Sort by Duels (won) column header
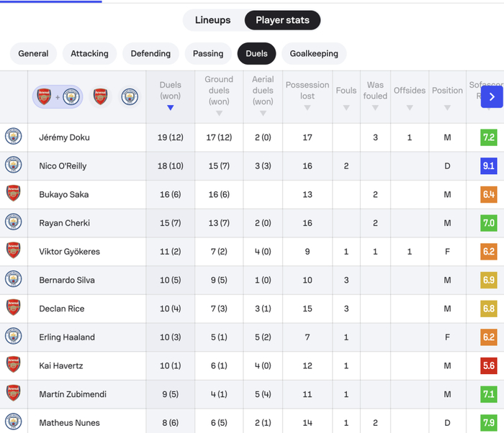Image resolution: width=504 pixels, height=433 pixels. point(170,96)
